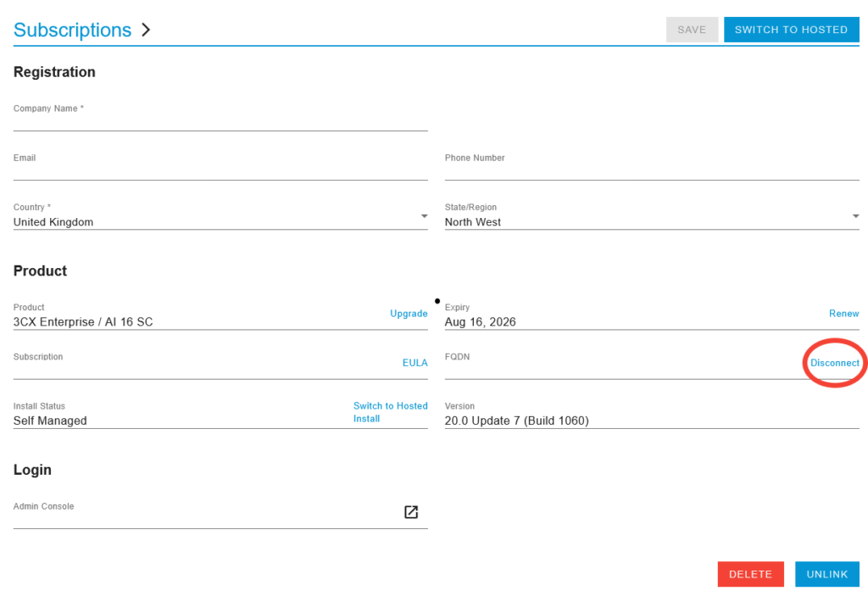
Task: Click the Renew expiry link
Action: click(843, 314)
